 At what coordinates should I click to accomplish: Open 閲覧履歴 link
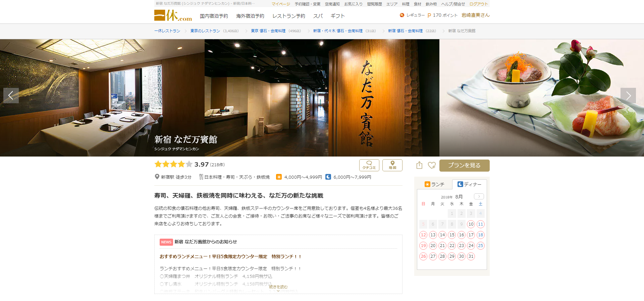374,4
